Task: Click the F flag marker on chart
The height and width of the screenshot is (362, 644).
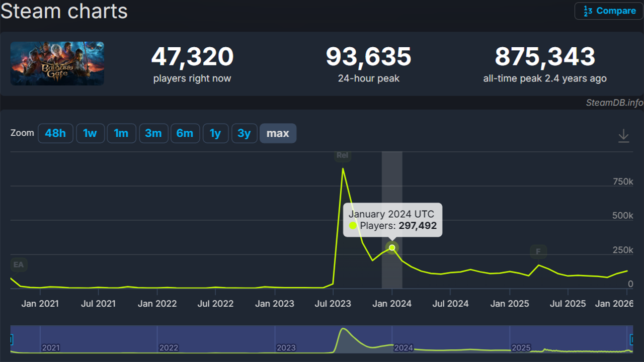Action: tap(538, 251)
